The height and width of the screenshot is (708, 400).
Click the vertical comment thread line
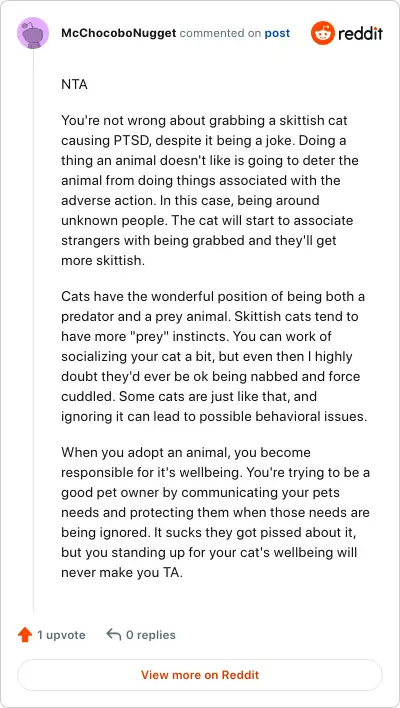click(33, 330)
